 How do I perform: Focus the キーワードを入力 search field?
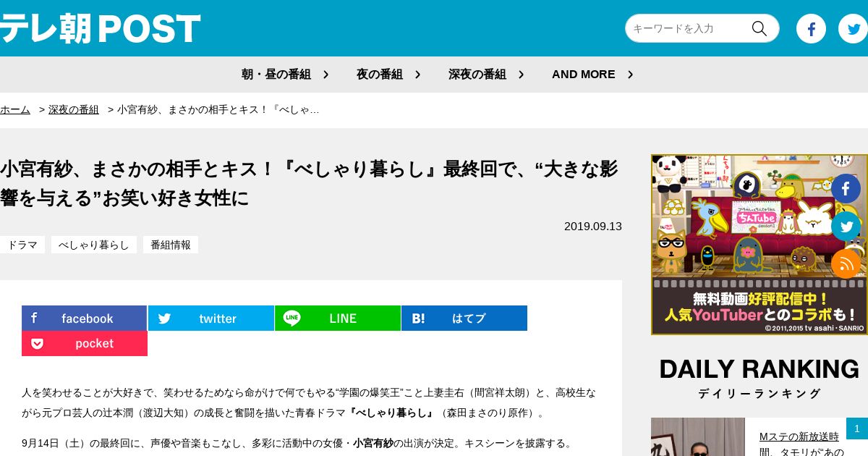click(687, 28)
